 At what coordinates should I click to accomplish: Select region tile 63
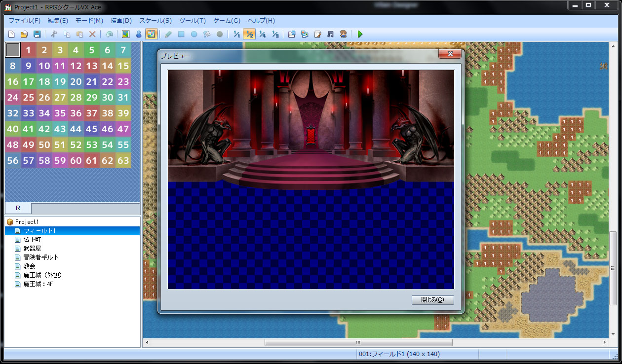(x=123, y=160)
